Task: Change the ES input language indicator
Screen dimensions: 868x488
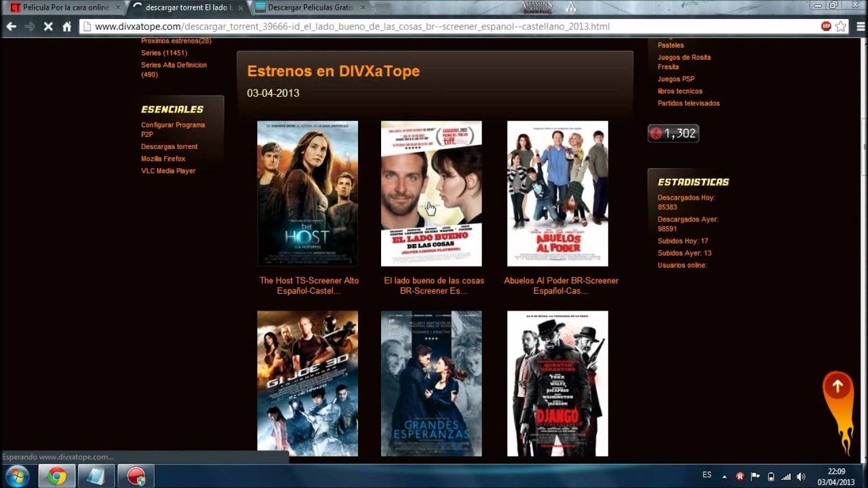Action: point(707,475)
